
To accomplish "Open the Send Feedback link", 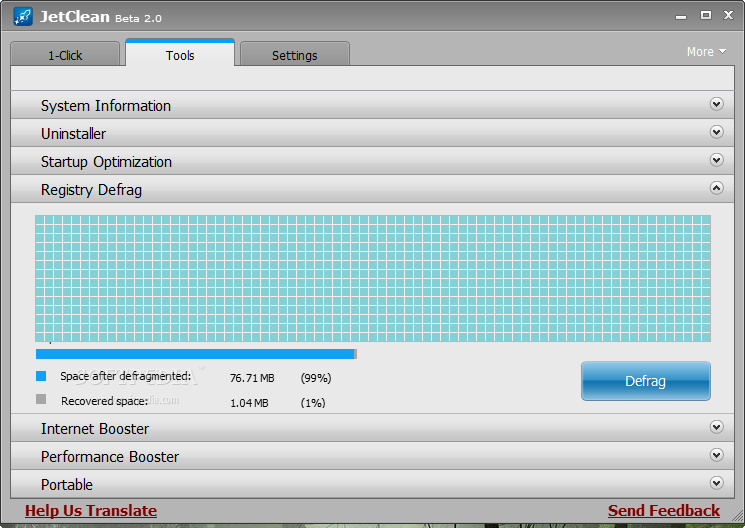I will (664, 510).
